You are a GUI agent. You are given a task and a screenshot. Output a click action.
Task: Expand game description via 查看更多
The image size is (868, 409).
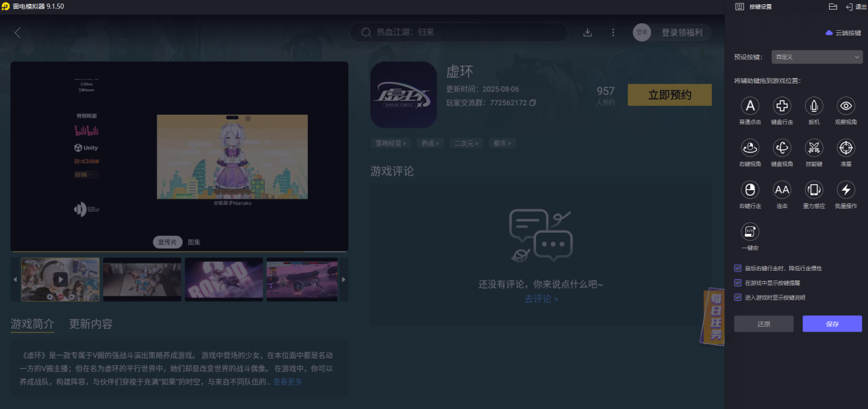pos(287,382)
